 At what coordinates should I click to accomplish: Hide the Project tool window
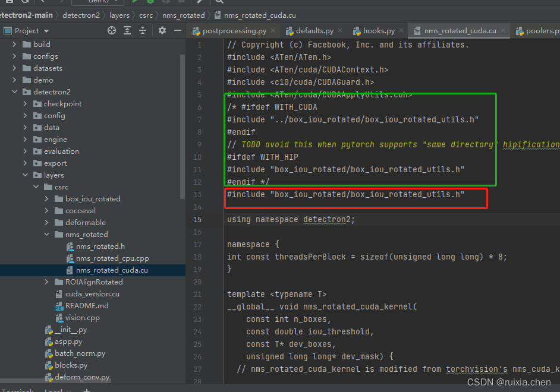[x=178, y=31]
